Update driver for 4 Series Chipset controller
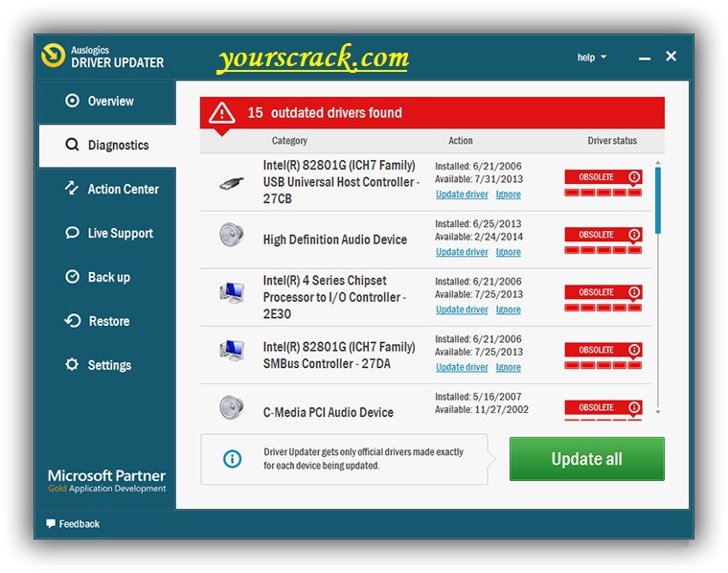The height and width of the screenshot is (573, 728). pos(462,309)
